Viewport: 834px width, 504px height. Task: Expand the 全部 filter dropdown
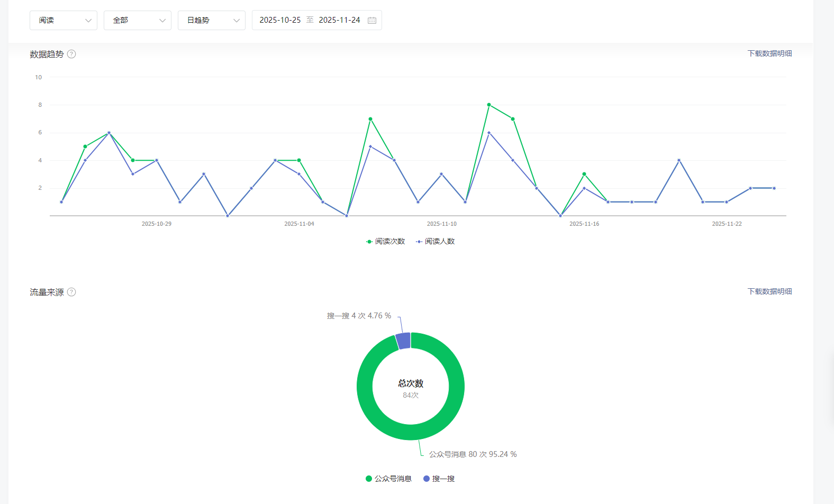pos(138,20)
